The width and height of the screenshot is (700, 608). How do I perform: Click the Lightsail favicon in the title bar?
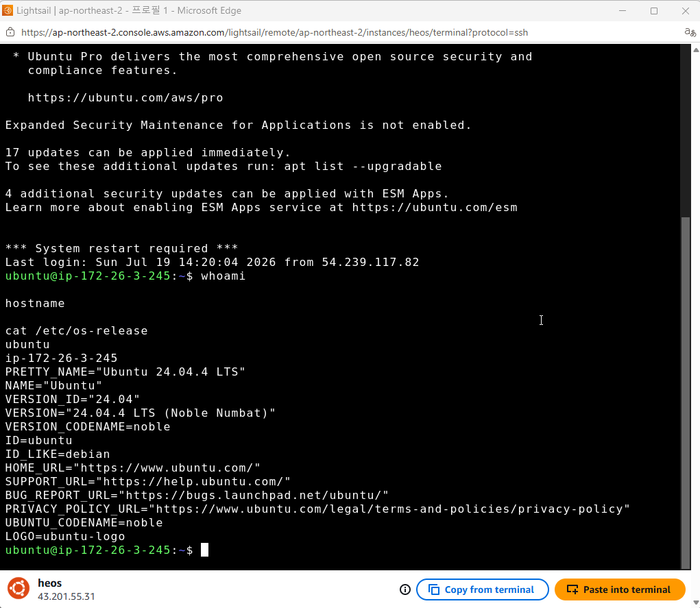[8, 10]
